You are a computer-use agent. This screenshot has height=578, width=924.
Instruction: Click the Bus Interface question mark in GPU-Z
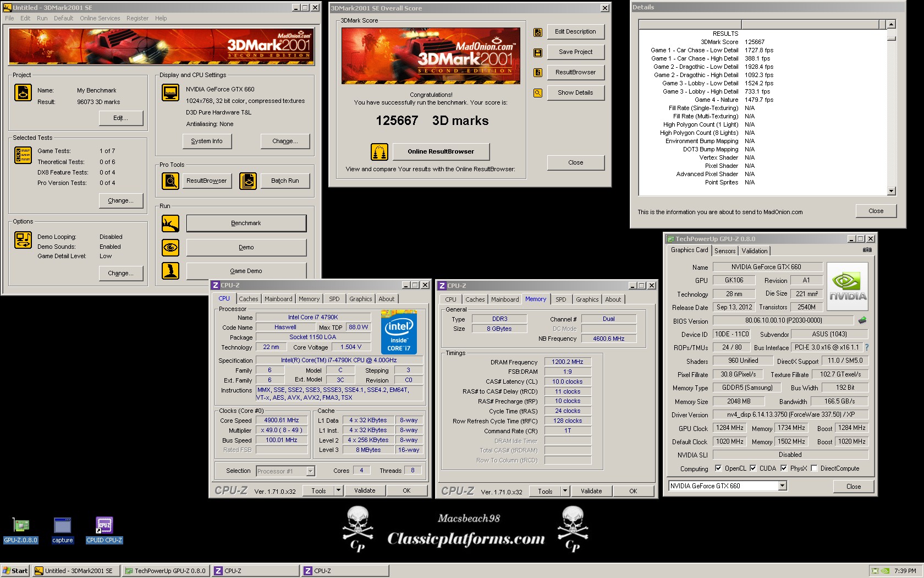pyautogui.click(x=867, y=347)
